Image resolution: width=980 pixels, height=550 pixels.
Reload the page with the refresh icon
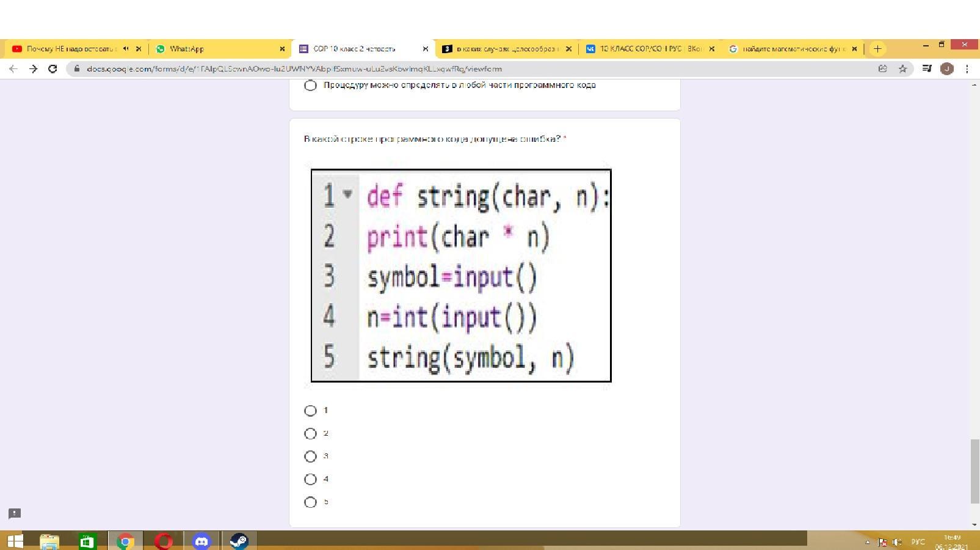tap(53, 69)
